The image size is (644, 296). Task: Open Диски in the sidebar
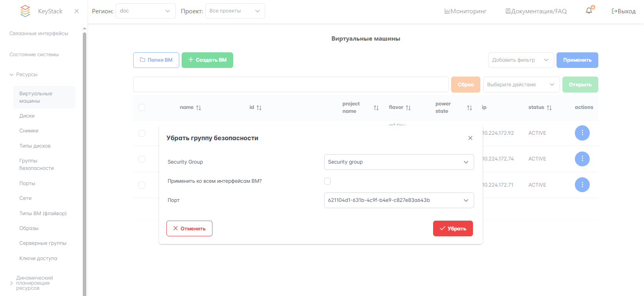[27, 116]
